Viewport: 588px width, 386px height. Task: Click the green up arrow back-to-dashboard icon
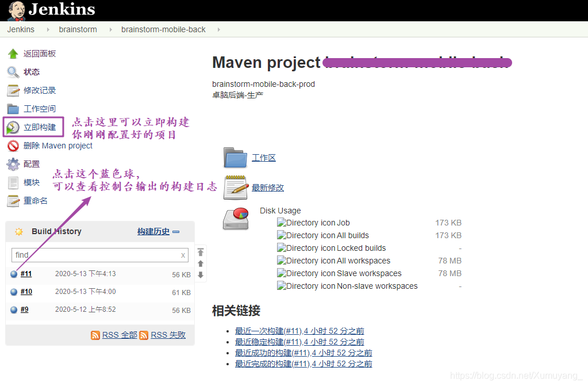(13, 53)
